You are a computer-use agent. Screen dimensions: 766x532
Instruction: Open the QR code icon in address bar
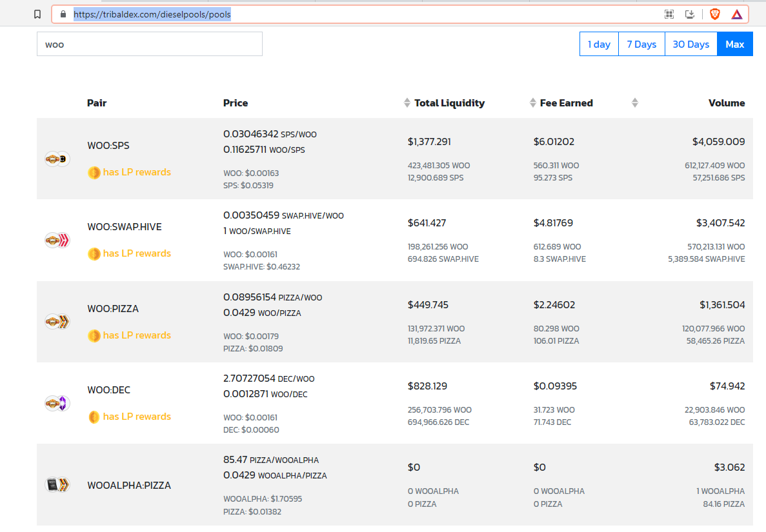669,14
